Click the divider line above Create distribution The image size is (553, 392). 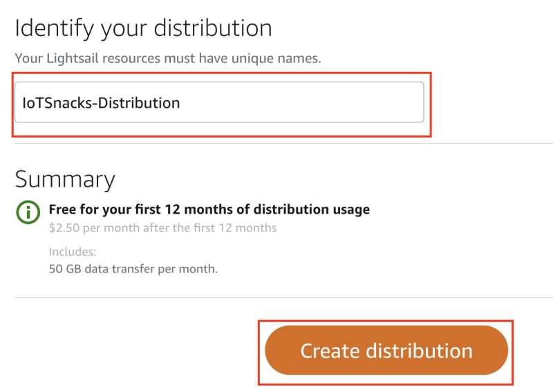point(283,297)
